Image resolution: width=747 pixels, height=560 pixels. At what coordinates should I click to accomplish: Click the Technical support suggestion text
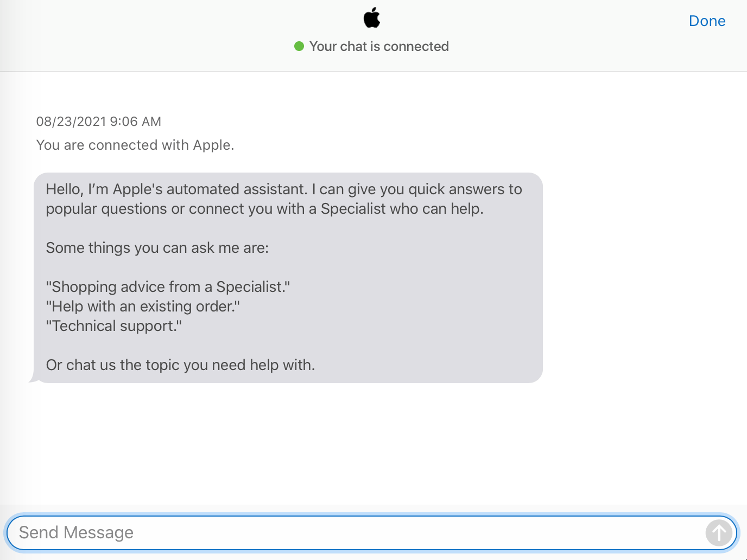pos(114,326)
